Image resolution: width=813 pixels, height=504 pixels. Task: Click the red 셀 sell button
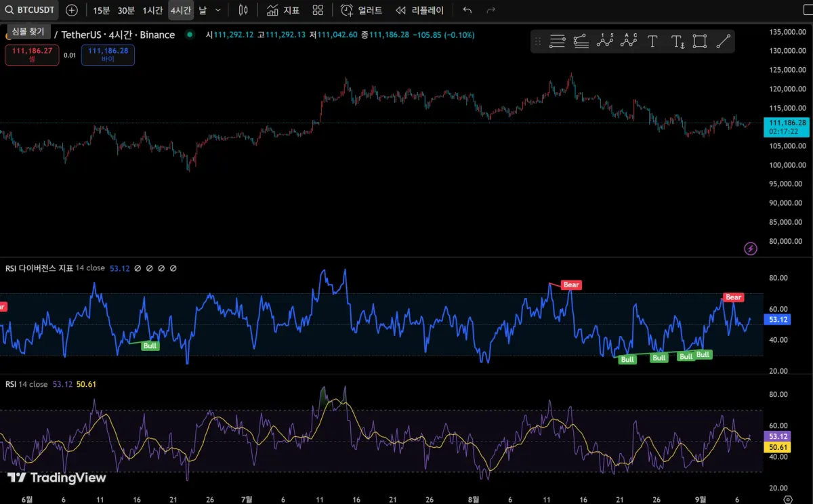point(32,55)
